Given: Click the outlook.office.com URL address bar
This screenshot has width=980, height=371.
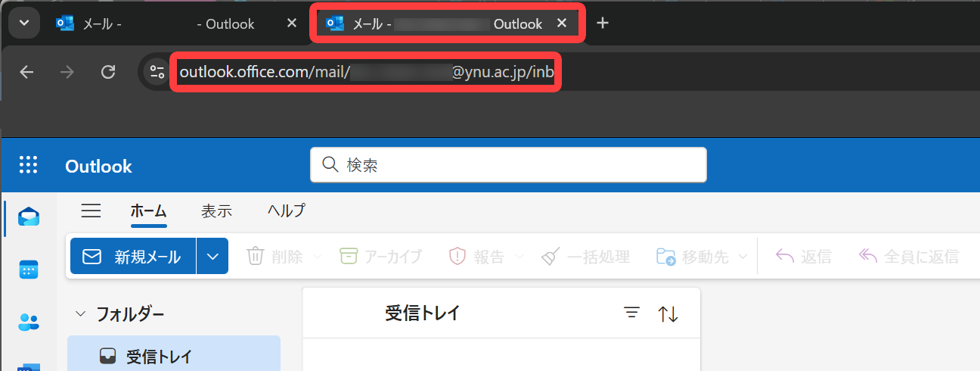Looking at the screenshot, I should point(367,73).
